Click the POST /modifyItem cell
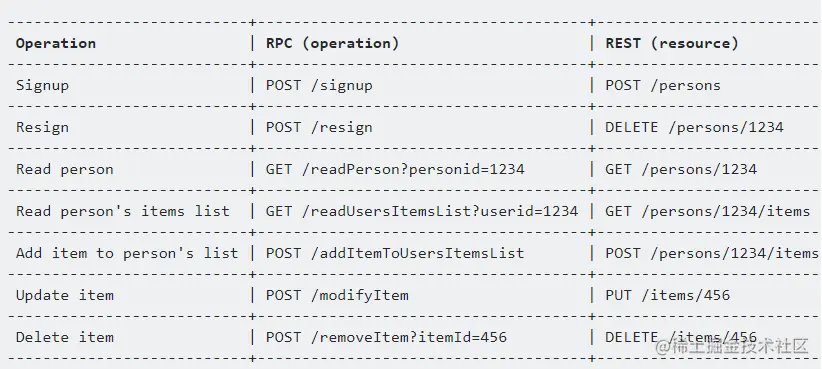This screenshot has height=369, width=822. [x=337, y=295]
